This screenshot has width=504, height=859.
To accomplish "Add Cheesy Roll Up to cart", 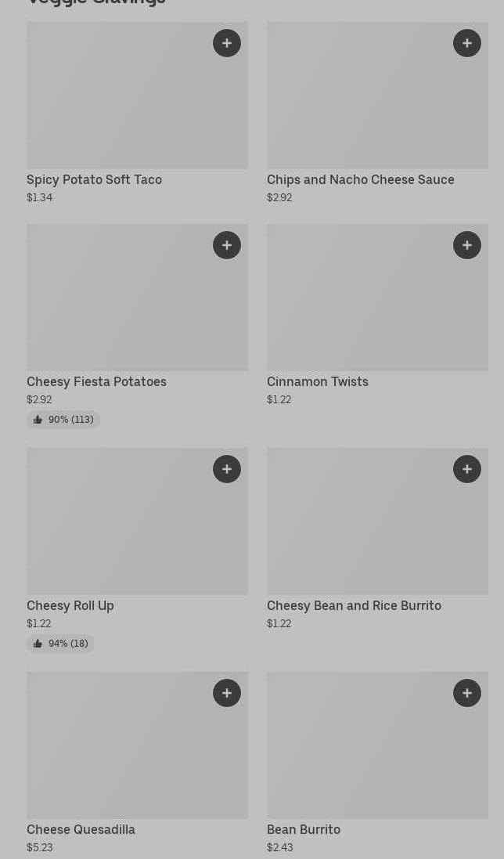I will click(x=227, y=469).
